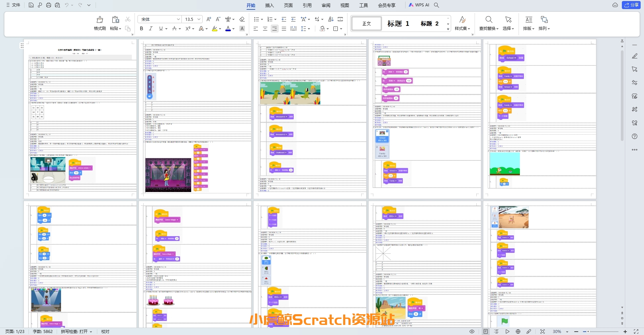Expand the Paste (粘贴) dropdown arrow
Viewport: 644px width, 335px height.
click(x=120, y=29)
